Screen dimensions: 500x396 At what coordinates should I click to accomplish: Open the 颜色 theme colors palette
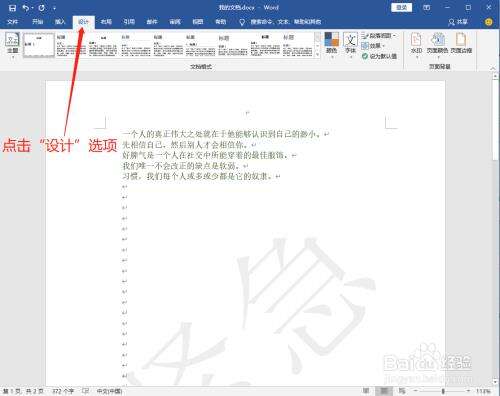tap(332, 44)
